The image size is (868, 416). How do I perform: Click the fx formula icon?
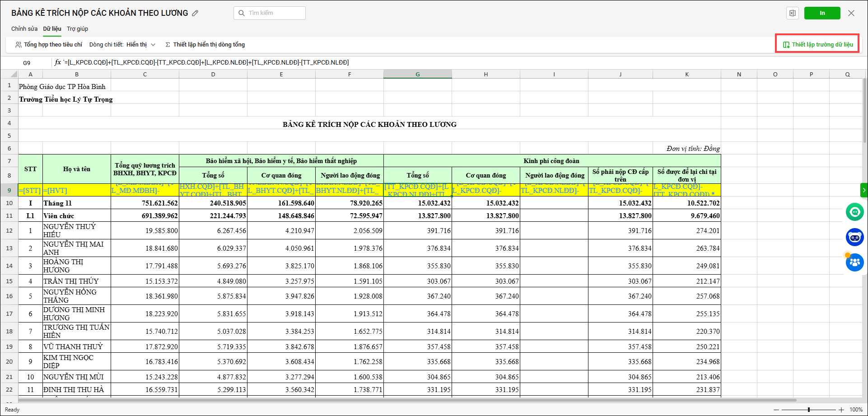pyautogui.click(x=58, y=62)
